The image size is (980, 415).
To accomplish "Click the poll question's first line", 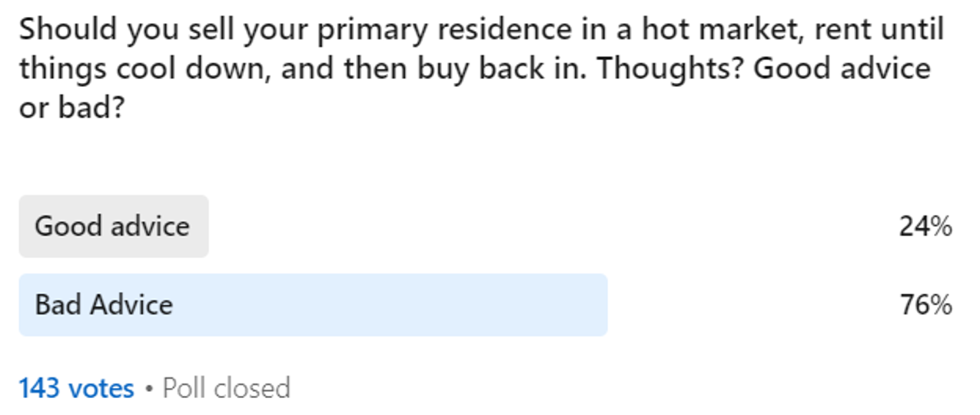I will [480, 30].
